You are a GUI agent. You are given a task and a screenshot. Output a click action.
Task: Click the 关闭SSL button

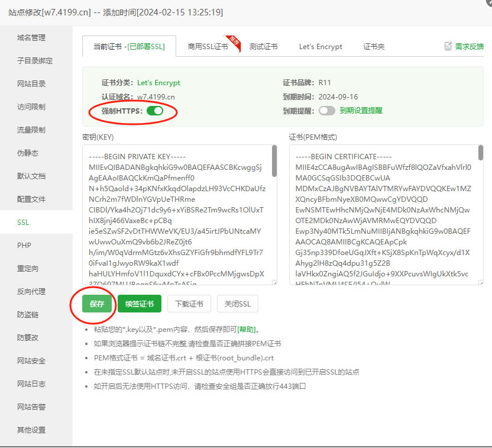237,304
